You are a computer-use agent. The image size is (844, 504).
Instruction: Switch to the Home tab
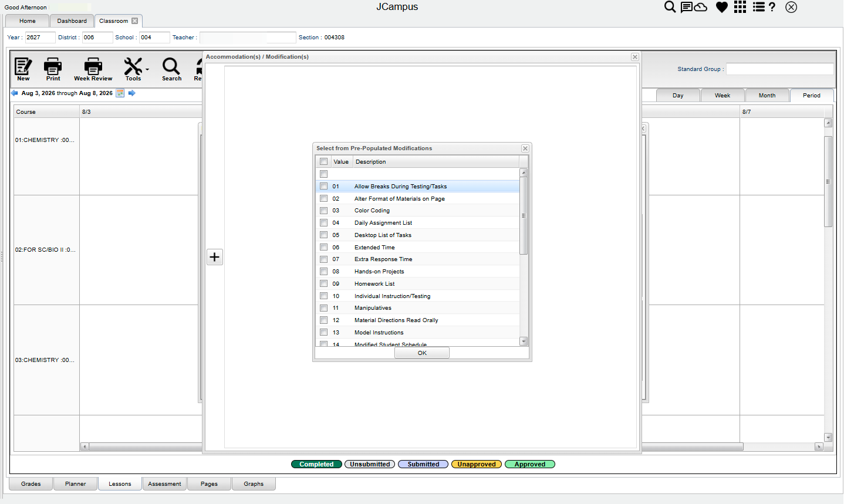pyautogui.click(x=28, y=21)
